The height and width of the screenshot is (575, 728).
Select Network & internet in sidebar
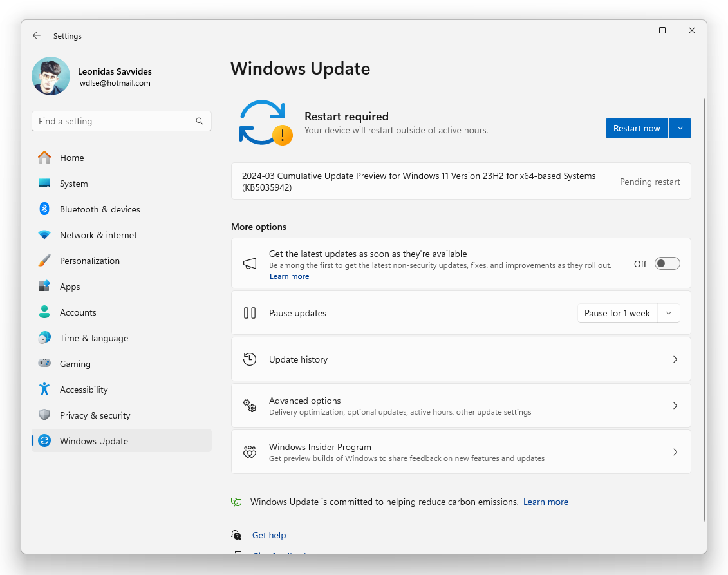point(122,235)
